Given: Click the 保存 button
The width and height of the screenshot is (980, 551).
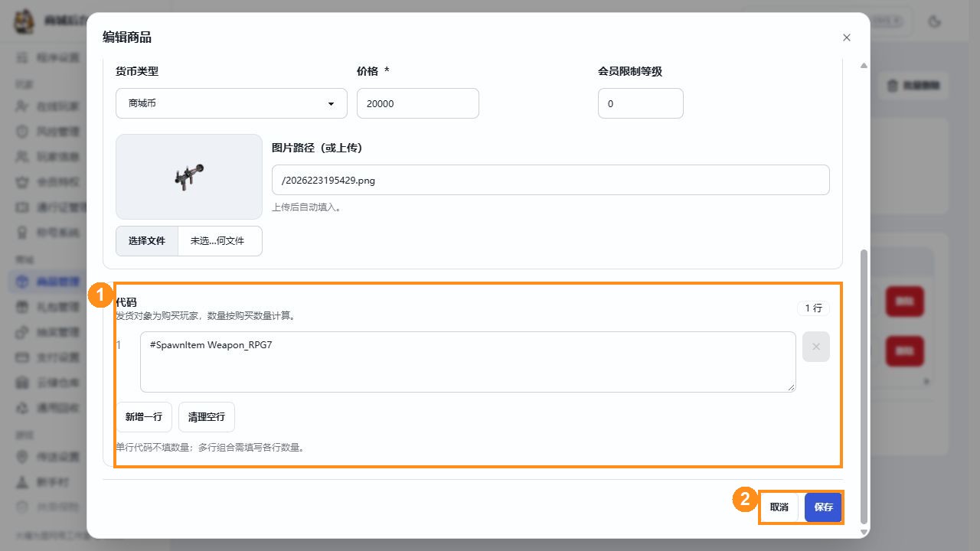Looking at the screenshot, I should tap(823, 507).
